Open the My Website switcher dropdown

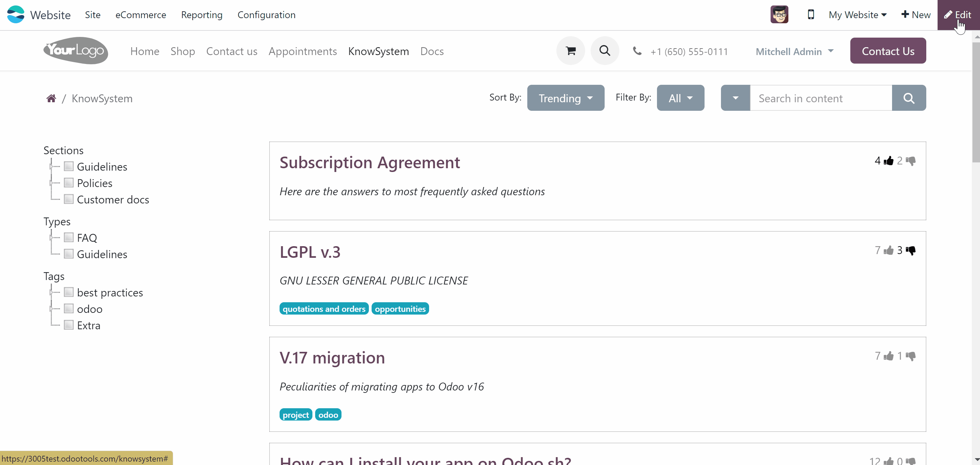tap(857, 15)
